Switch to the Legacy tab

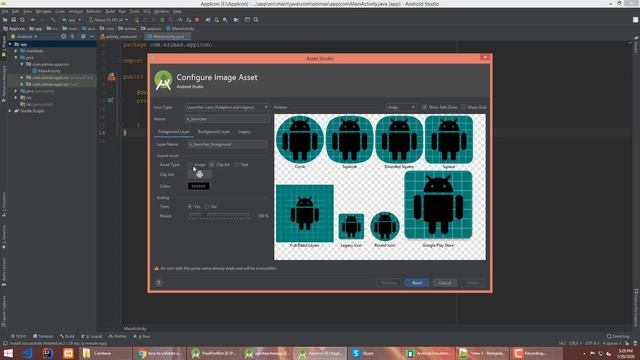pos(244,132)
